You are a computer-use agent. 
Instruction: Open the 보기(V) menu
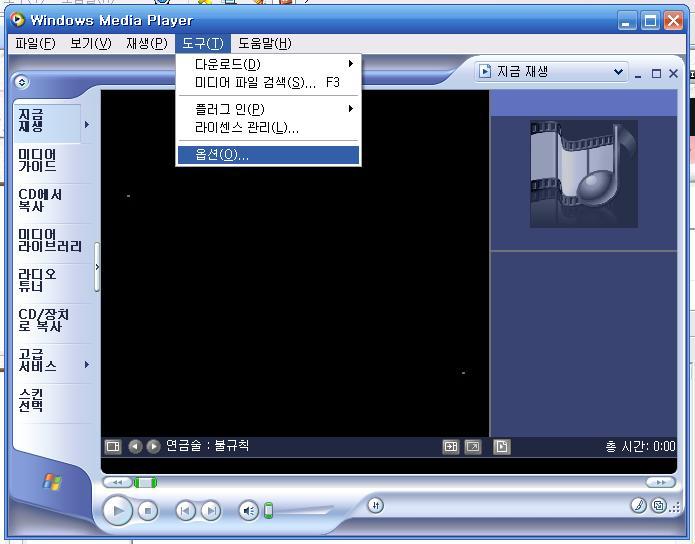coord(90,43)
